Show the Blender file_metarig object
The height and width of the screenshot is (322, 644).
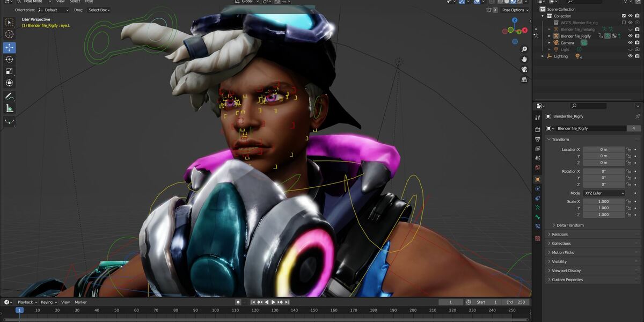(x=630, y=30)
